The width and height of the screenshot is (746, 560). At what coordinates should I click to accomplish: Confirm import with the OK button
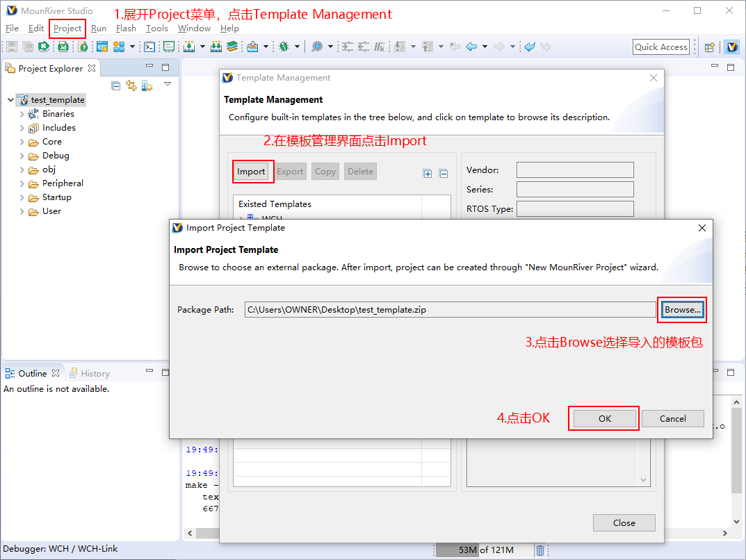pyautogui.click(x=605, y=419)
